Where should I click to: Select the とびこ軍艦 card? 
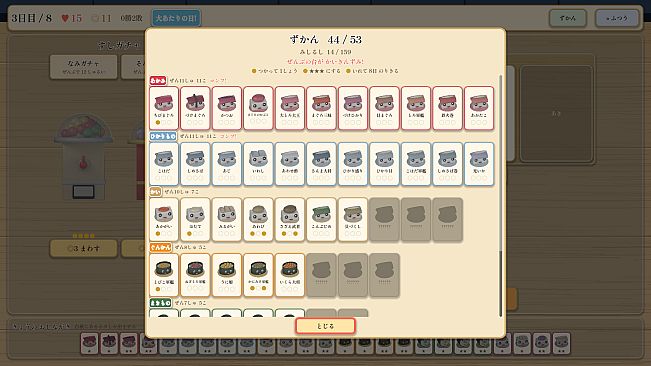pyautogui.click(x=164, y=275)
